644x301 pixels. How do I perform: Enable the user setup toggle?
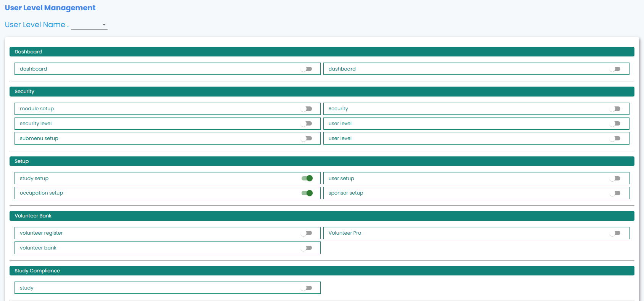click(615, 178)
